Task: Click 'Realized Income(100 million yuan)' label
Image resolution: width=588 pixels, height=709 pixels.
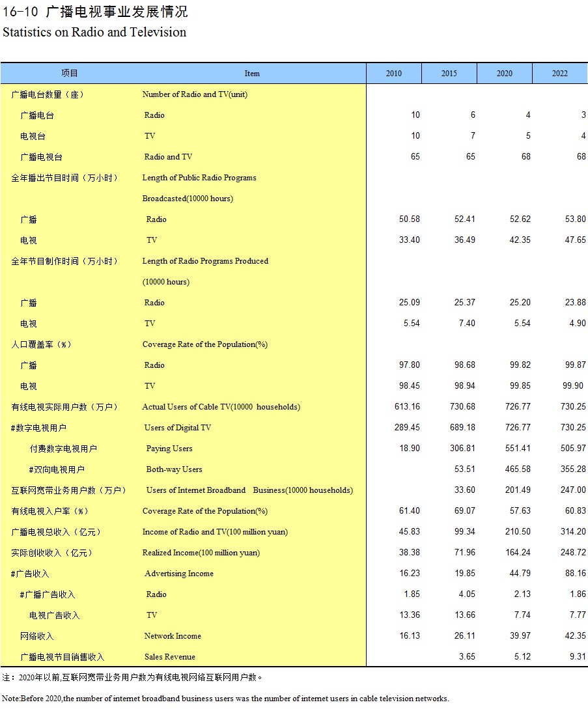Action: (201, 553)
